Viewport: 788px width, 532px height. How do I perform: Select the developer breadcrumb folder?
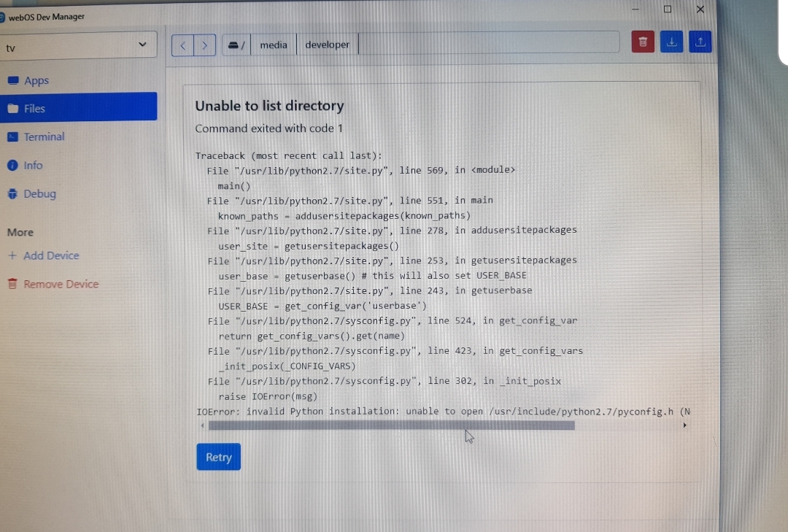tap(327, 45)
